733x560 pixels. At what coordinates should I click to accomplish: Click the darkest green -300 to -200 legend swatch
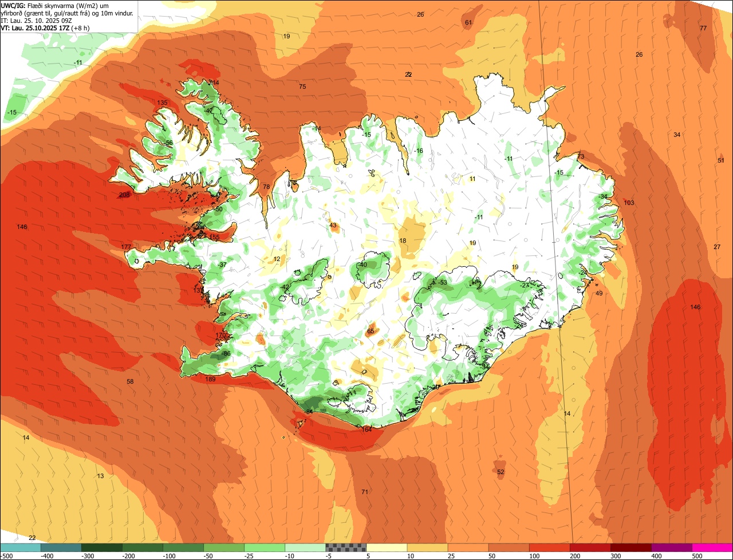[x=102, y=547]
